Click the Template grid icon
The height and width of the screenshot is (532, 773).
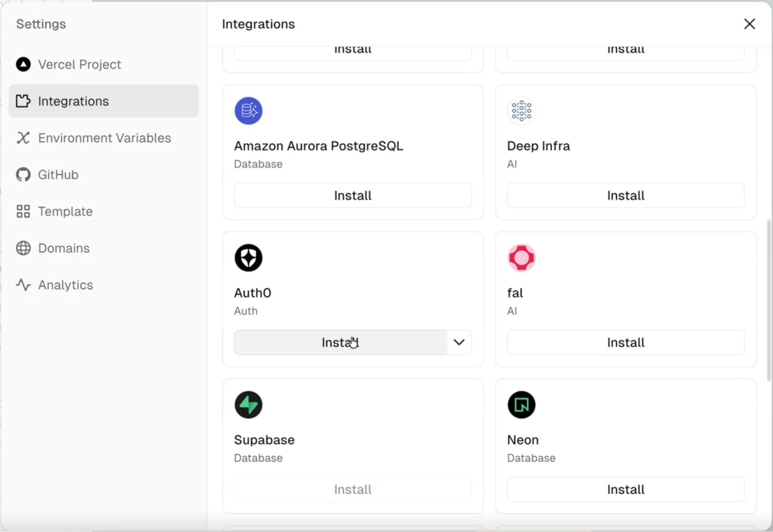pyautogui.click(x=23, y=211)
